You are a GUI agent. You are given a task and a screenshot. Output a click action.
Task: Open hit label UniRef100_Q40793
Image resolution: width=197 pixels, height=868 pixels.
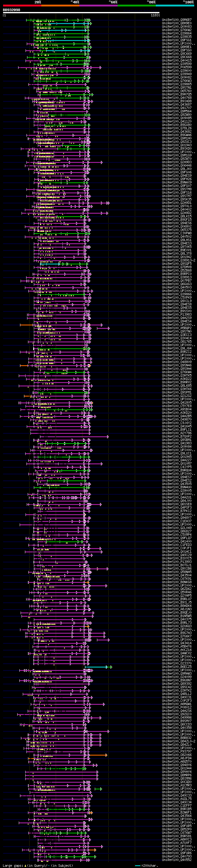click(x=177, y=856)
